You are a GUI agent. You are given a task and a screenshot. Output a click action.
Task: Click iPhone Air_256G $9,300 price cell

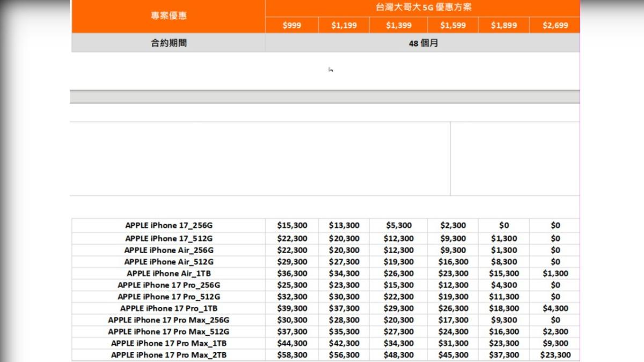[453, 250]
